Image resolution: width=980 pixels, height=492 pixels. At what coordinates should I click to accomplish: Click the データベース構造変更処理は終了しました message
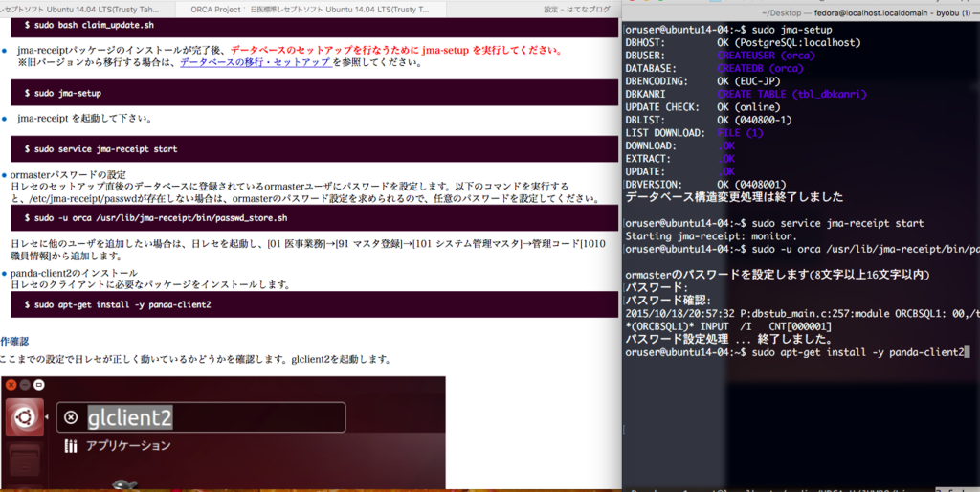click(x=734, y=197)
